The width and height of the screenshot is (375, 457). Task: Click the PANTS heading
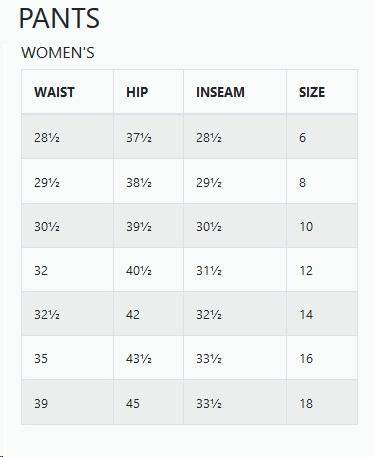(59, 18)
